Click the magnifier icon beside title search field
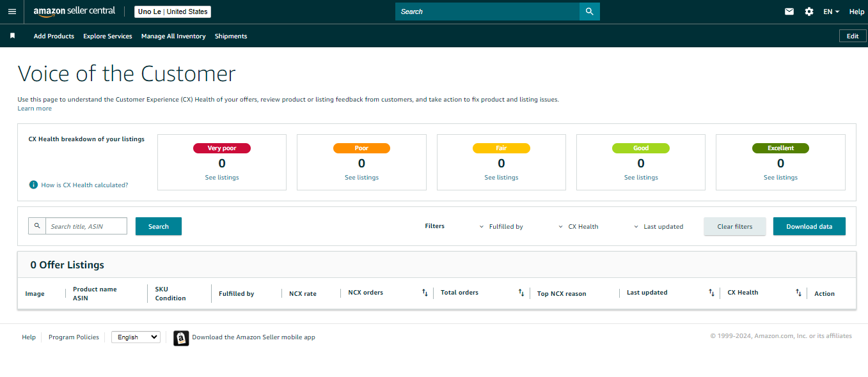The image size is (868, 377). [x=37, y=226]
